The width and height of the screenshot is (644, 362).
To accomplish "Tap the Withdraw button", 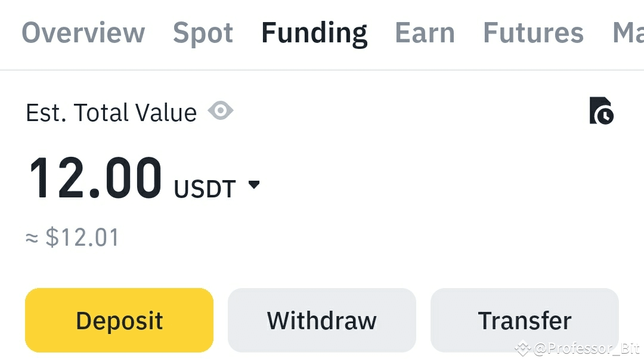I will [x=321, y=321].
